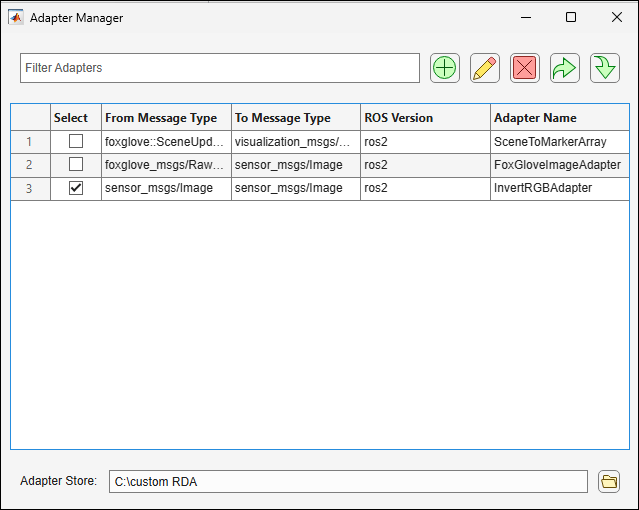Image resolution: width=639 pixels, height=510 pixels.
Task: Click the green plus add adapter icon
Action: 445,68
